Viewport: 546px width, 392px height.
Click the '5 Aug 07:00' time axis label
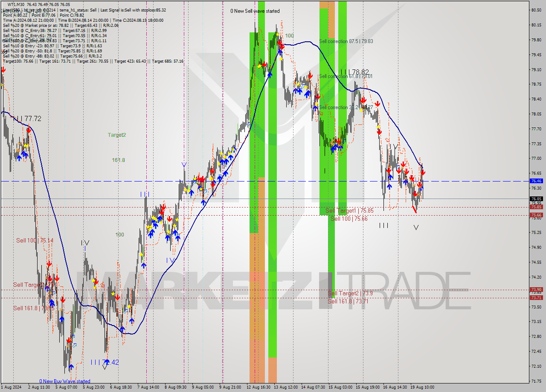(x=66, y=387)
